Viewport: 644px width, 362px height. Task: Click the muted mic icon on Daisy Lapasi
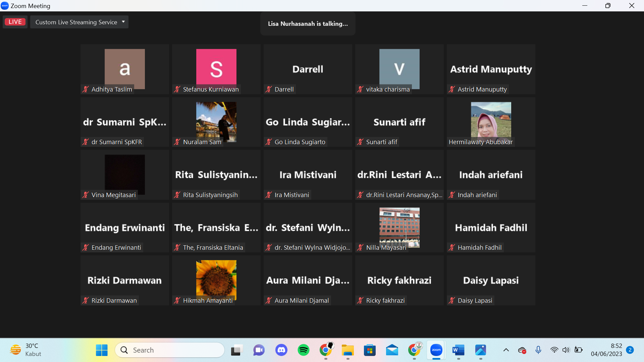pos(452,300)
